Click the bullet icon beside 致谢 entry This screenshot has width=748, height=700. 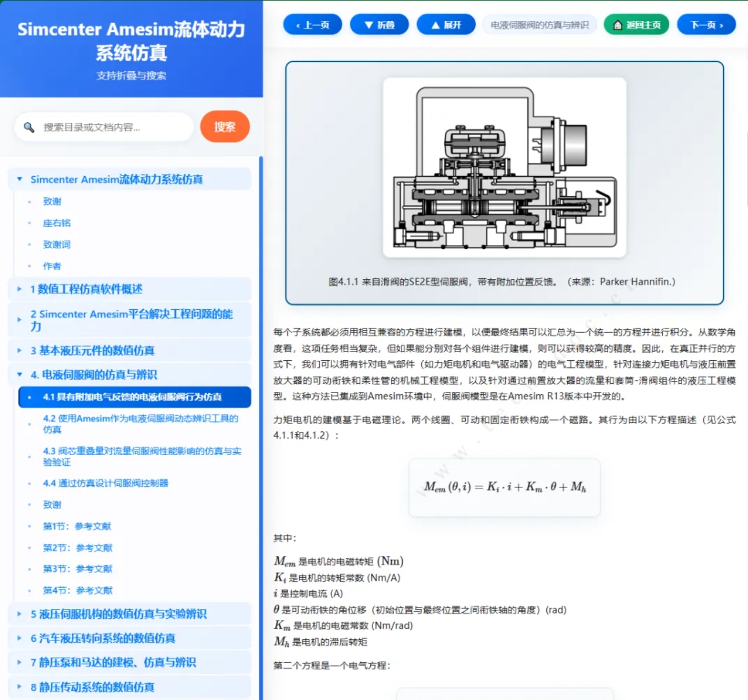tap(30, 201)
